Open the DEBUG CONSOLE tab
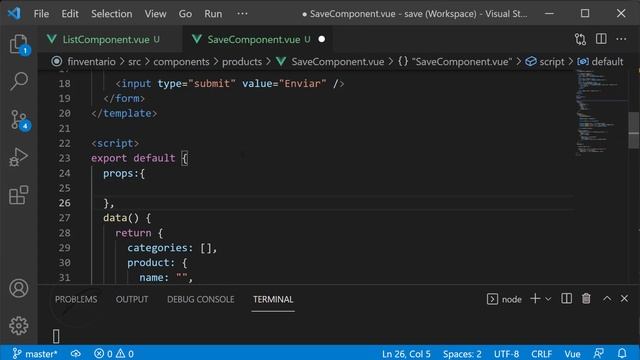This screenshot has height=360, width=640. (200, 299)
